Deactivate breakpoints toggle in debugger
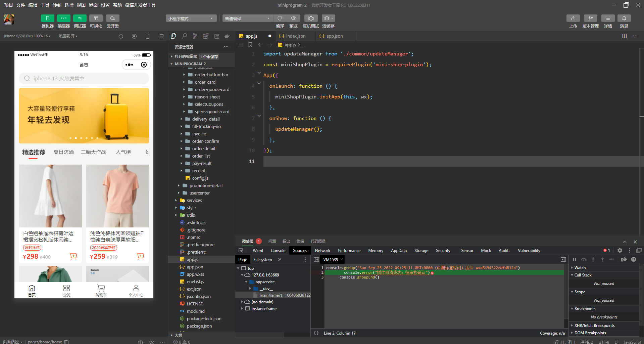This screenshot has width=644, height=344. (624, 259)
